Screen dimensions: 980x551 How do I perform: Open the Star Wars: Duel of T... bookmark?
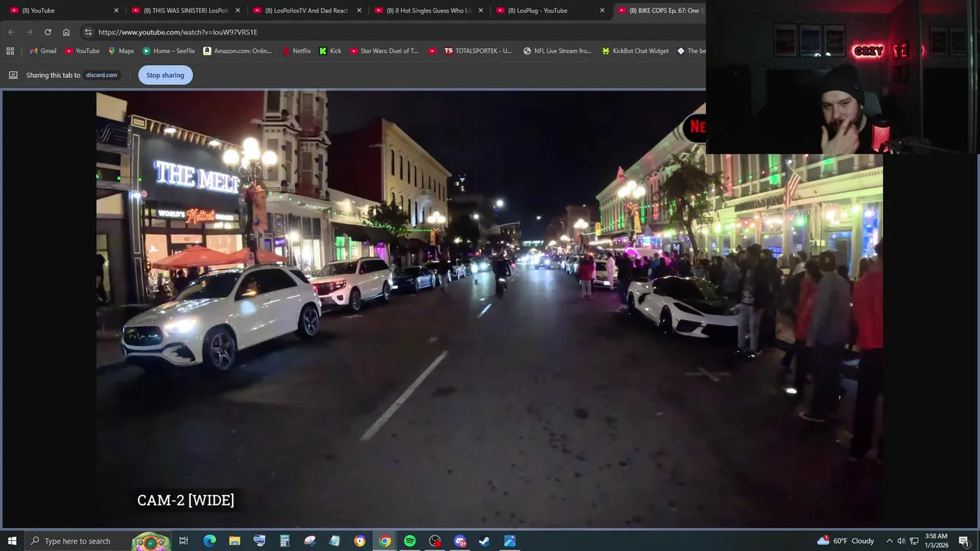tap(384, 51)
